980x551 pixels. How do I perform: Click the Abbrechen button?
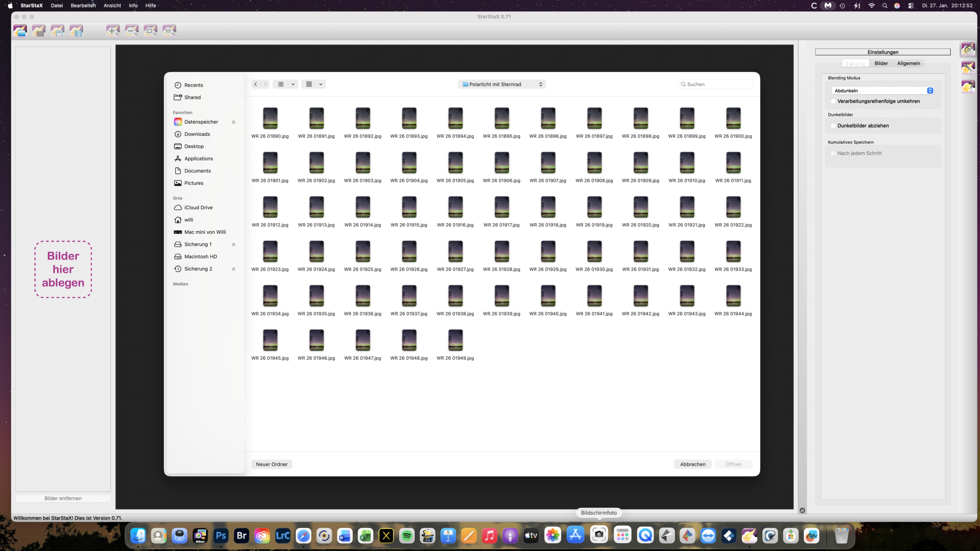point(693,464)
